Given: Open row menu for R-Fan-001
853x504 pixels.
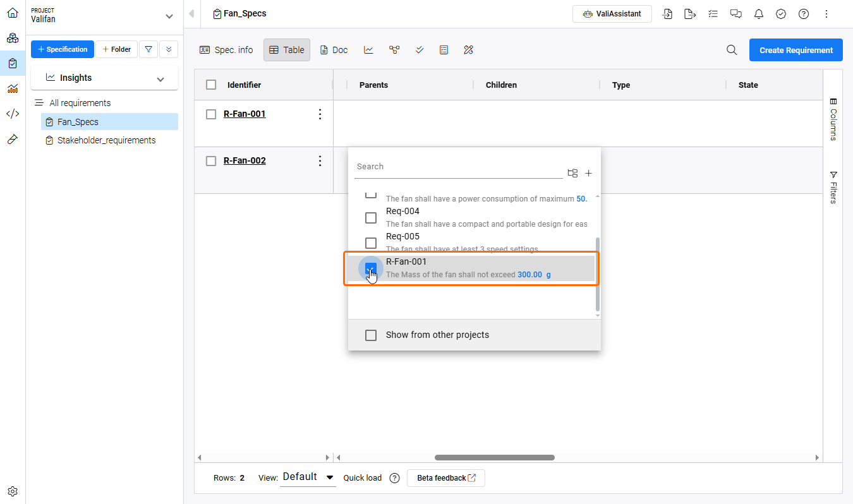Looking at the screenshot, I should coord(320,114).
